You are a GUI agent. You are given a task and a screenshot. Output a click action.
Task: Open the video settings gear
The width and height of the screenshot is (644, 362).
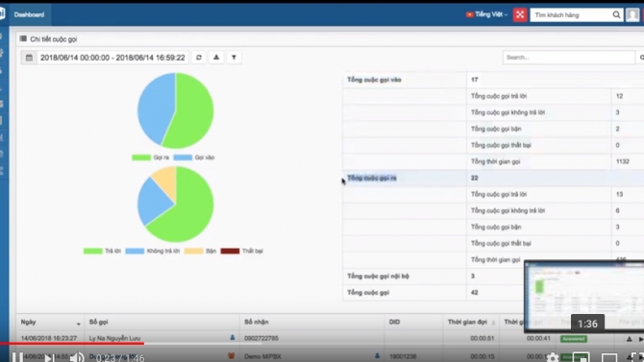click(553, 357)
